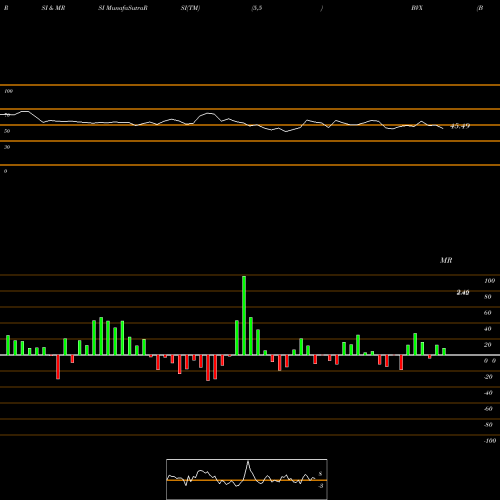Click the '60' MR axis label
The height and width of the screenshot is (500, 500).
pos(488,313)
